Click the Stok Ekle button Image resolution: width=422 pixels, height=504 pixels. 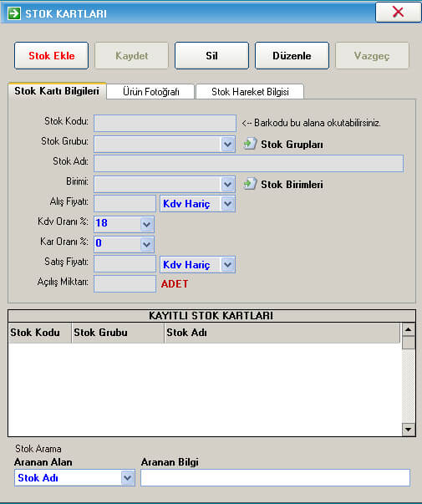pos(52,56)
